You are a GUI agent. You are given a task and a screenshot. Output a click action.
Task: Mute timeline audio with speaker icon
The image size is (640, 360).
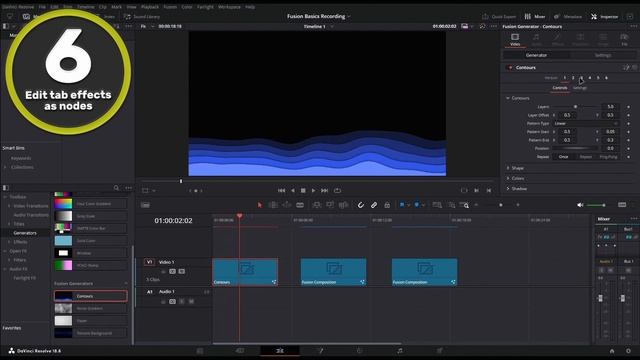(580, 205)
